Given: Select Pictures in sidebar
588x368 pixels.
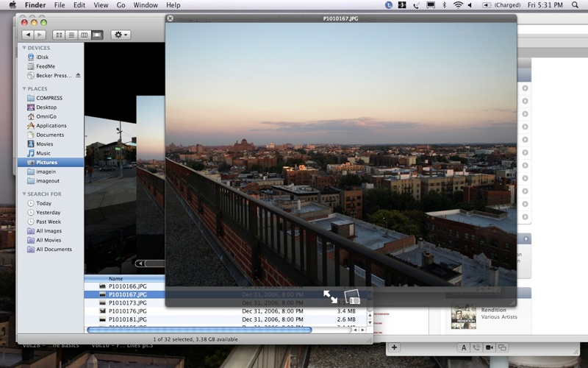Looking at the screenshot, I should 50,162.
